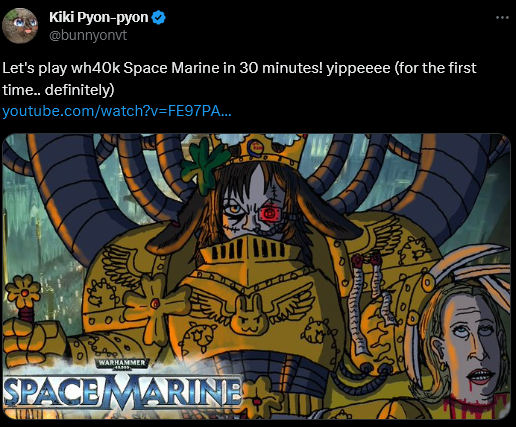Open Kiki Pyon-pyon's profile avatar

coord(20,26)
